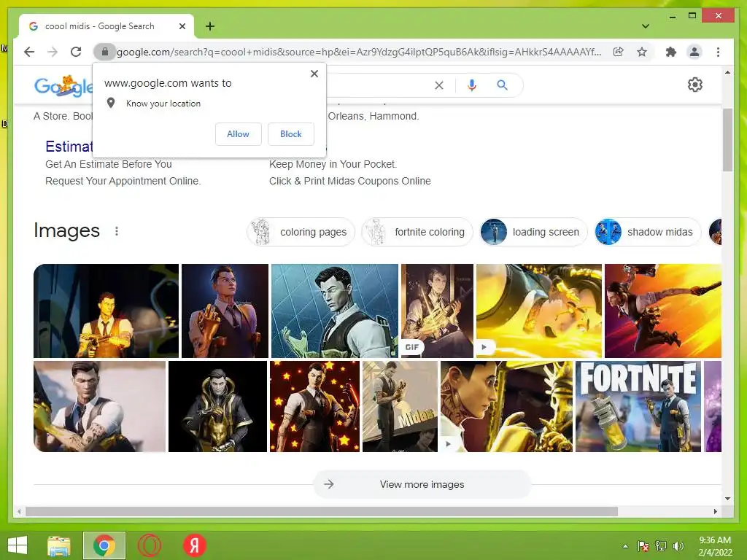The width and height of the screenshot is (747, 560).
Task: Bookmark this page with the star icon
Action: (x=642, y=52)
